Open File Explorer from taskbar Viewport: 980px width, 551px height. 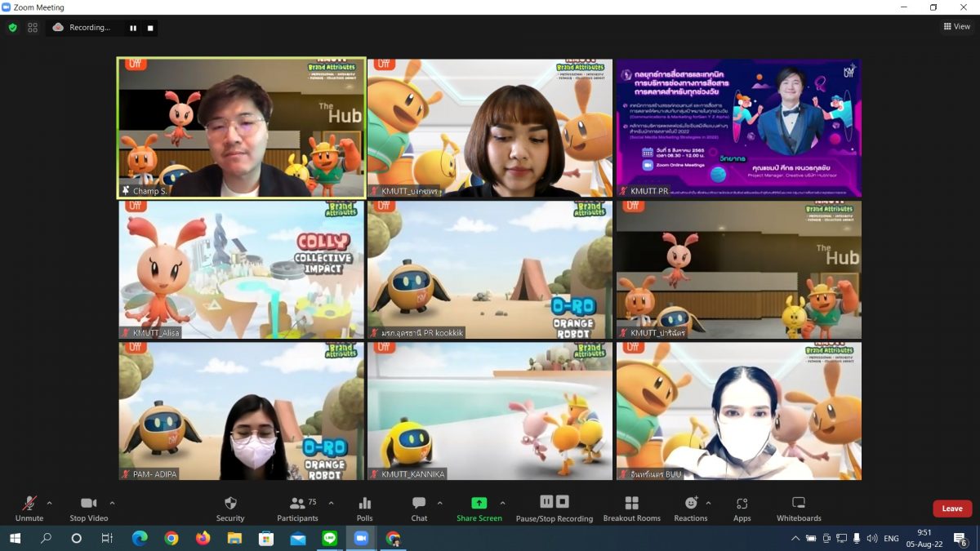coord(234,539)
